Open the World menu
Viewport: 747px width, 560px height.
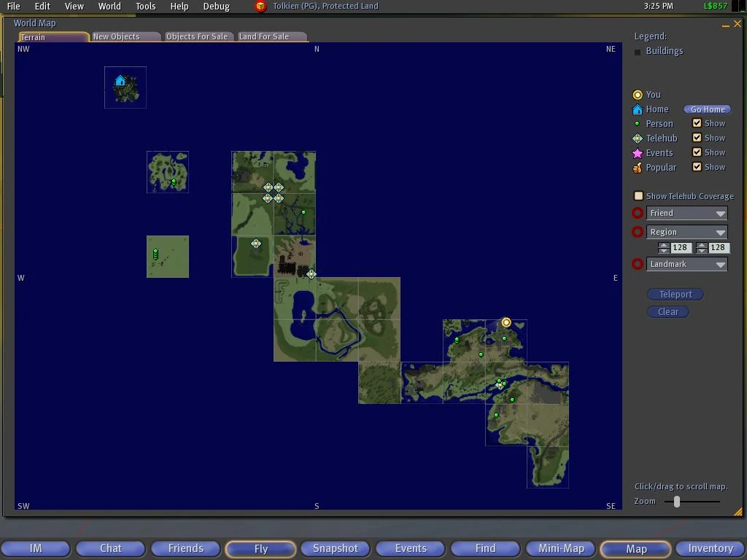(109, 6)
